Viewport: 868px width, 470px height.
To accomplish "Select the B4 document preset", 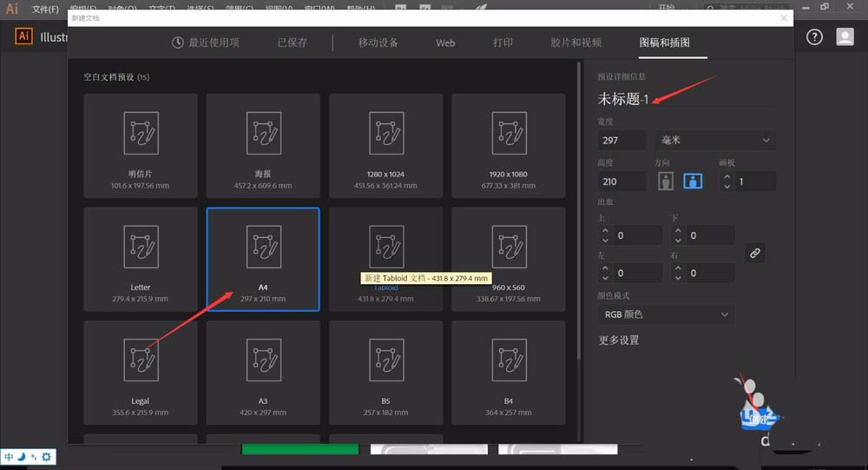I will tap(508, 373).
